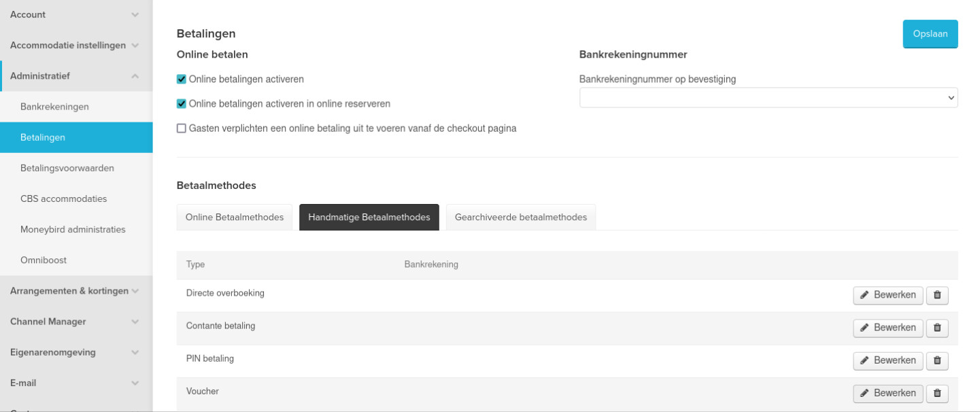Go to Betalingsvoorwaarden in sidebar
980x412 pixels.
pyautogui.click(x=67, y=168)
